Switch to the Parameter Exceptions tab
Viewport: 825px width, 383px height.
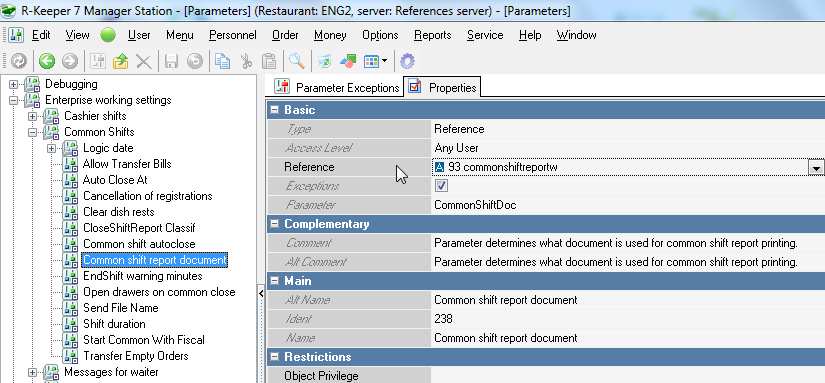coord(338,88)
